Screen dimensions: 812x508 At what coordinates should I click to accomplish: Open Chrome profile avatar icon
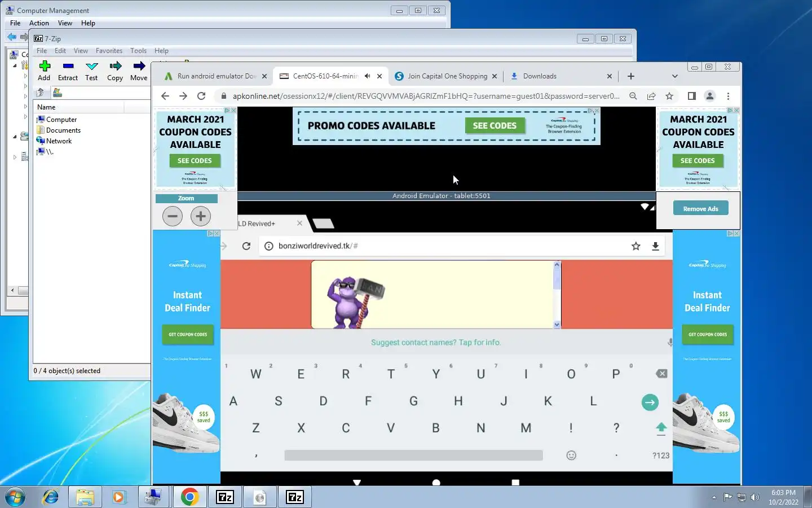click(710, 96)
